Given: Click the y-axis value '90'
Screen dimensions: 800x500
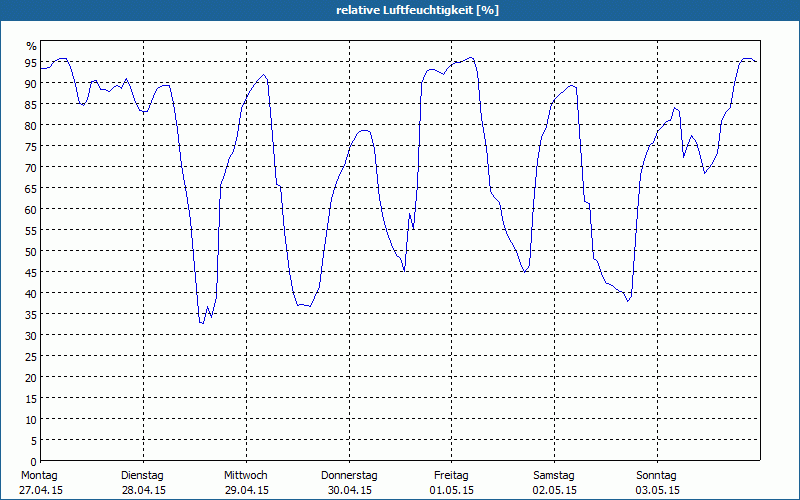Looking at the screenshot, I should pyautogui.click(x=31, y=83).
